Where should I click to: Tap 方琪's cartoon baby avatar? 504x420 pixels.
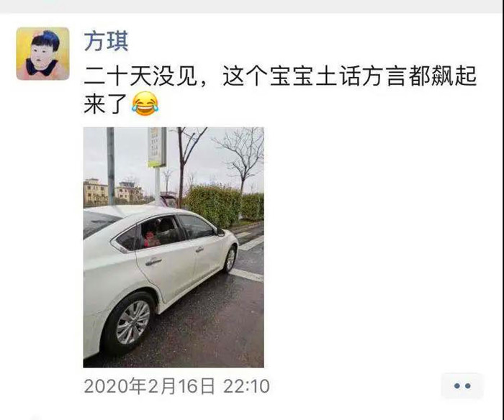tap(42, 54)
